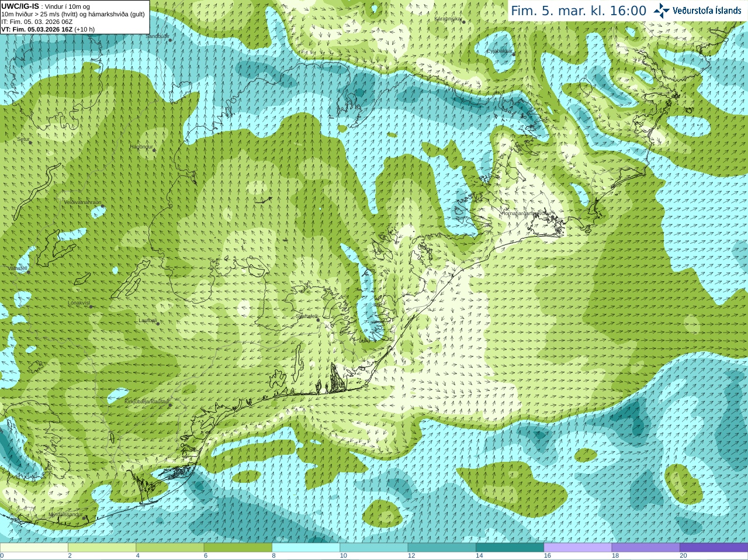Click the 2–4 m/s light green legend swatch

tap(102, 548)
